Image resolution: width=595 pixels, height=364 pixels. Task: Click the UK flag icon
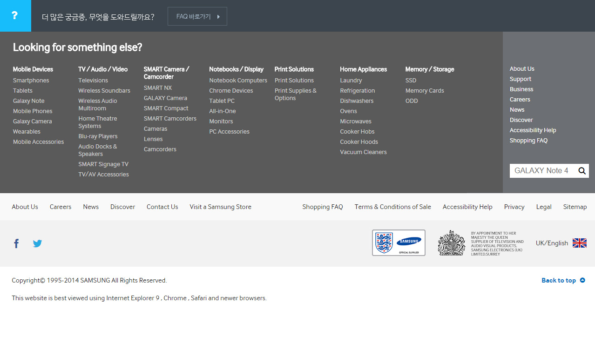[x=580, y=243]
